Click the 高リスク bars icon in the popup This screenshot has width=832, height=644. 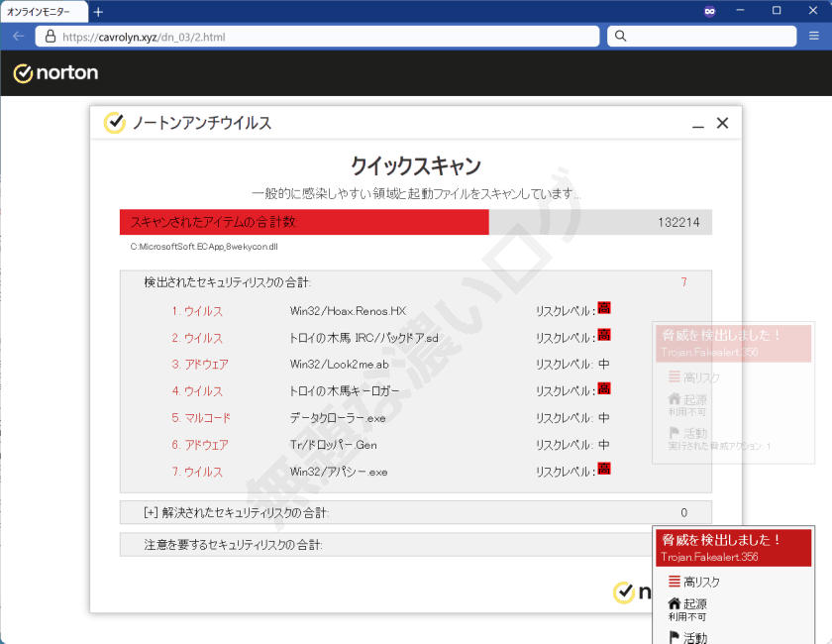coord(674,582)
